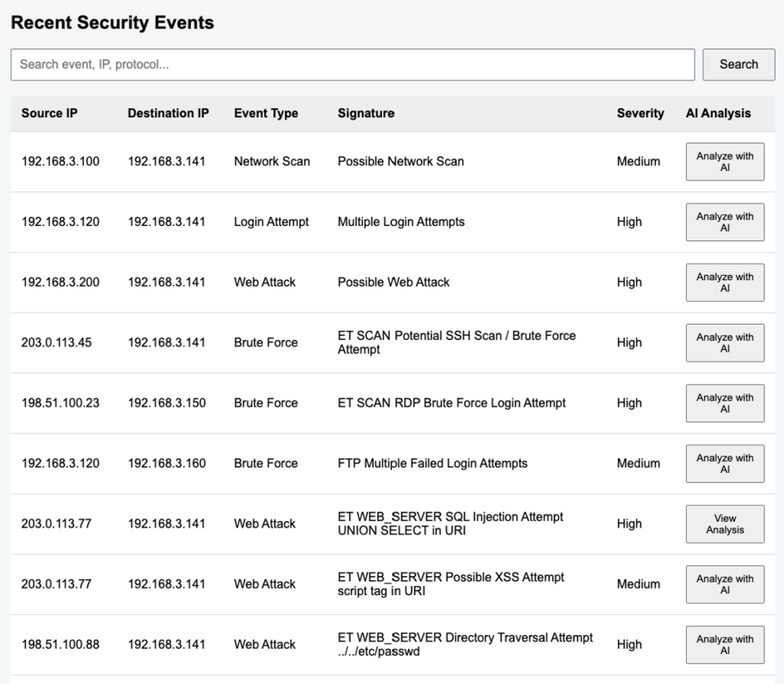The width and height of the screenshot is (784, 684).
Task: Click the SQL Injection UNION SELECT signature
Action: coord(450,523)
